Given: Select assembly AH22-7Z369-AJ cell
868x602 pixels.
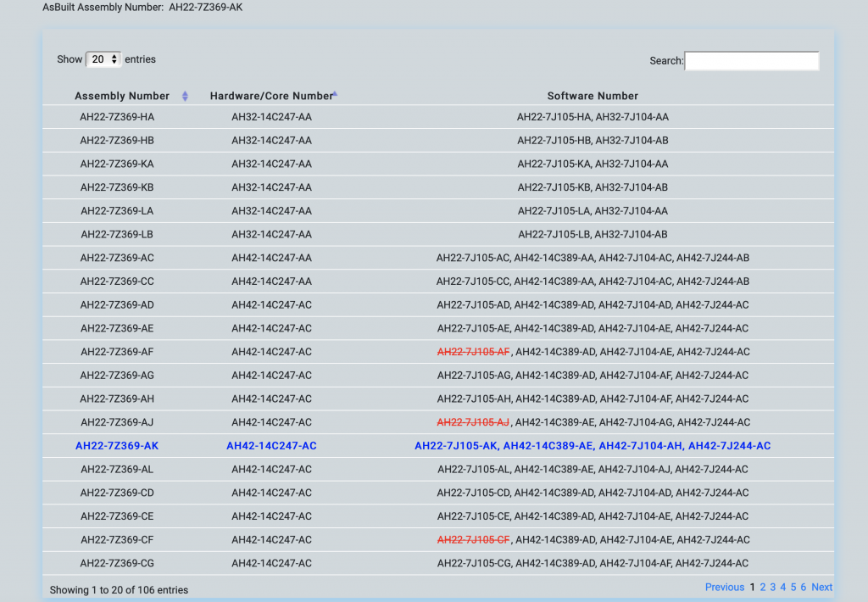Looking at the screenshot, I should point(117,422).
